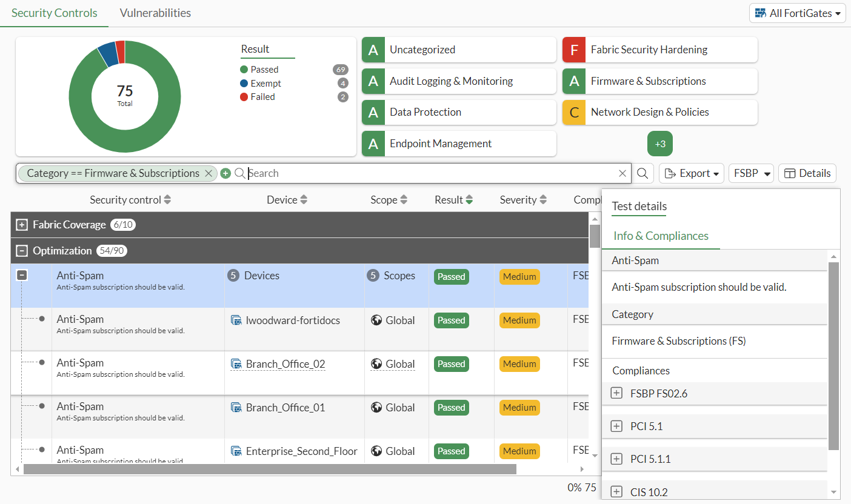
Task: Switch to the Vulnerabilities tab
Action: click(155, 13)
